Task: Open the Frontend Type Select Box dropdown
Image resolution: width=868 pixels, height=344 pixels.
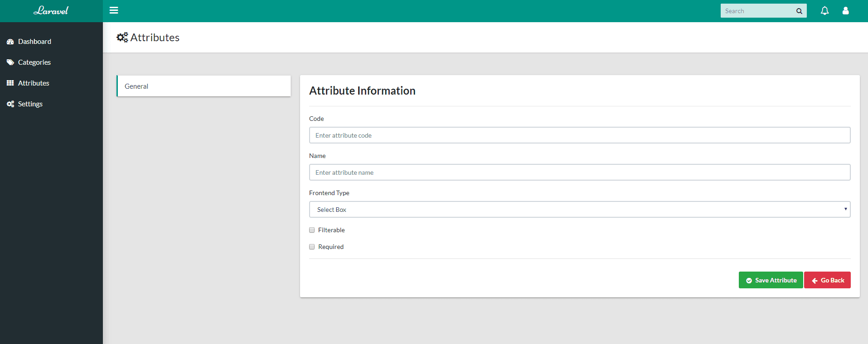Action: tap(580, 210)
